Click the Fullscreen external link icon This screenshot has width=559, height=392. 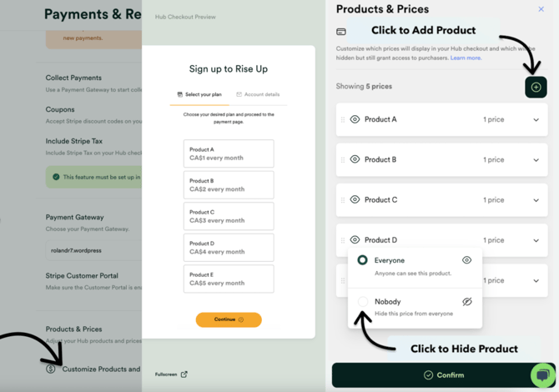(184, 374)
